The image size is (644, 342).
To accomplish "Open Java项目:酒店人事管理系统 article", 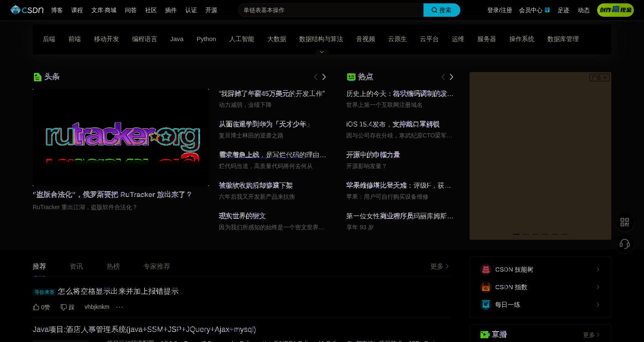I will click(x=144, y=329).
